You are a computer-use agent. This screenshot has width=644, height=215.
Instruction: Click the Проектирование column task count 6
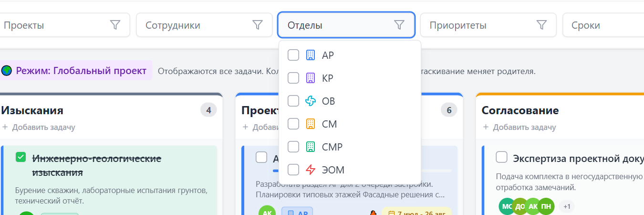449,110
